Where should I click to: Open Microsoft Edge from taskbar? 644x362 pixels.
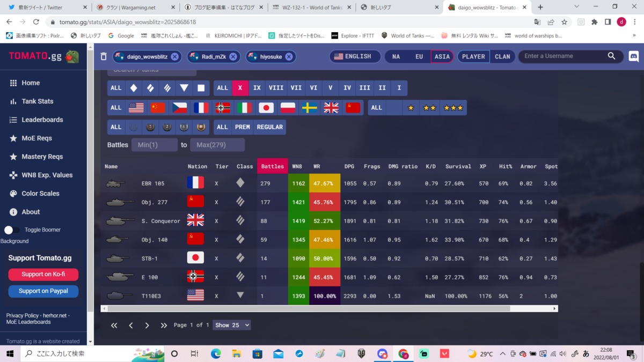click(216, 354)
